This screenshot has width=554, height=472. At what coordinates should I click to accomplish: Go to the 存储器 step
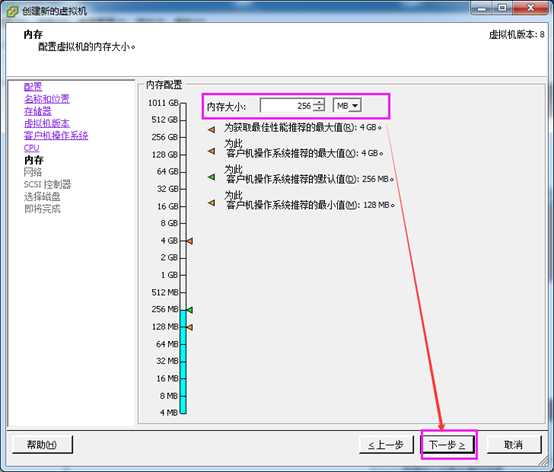click(x=37, y=111)
